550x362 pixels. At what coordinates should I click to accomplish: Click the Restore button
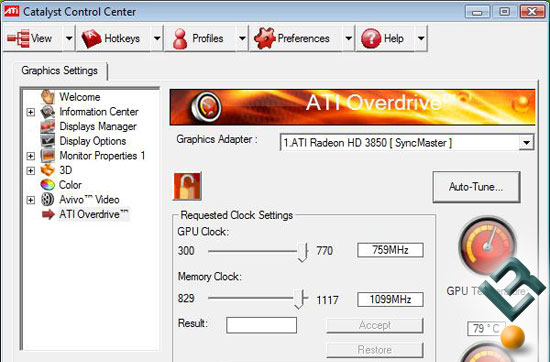point(375,350)
